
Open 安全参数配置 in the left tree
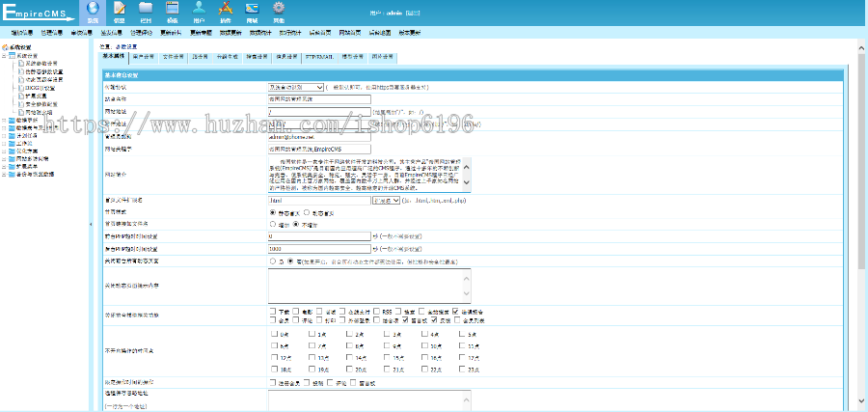point(41,103)
